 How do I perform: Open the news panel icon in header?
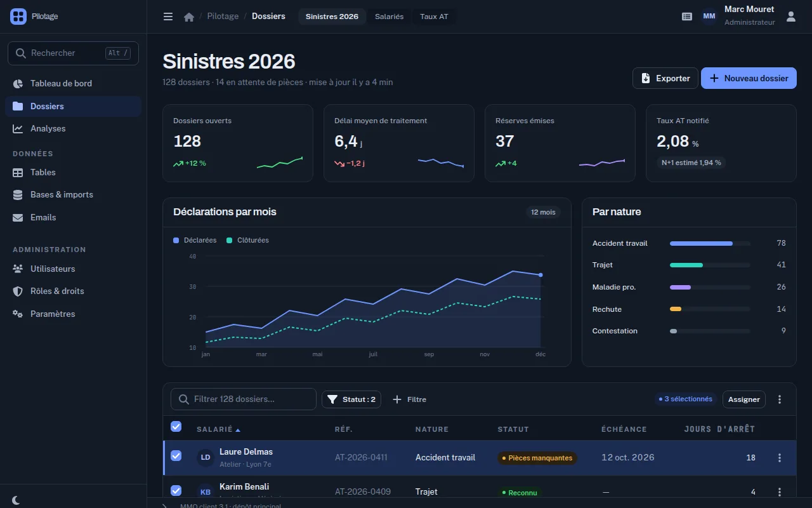tap(687, 17)
